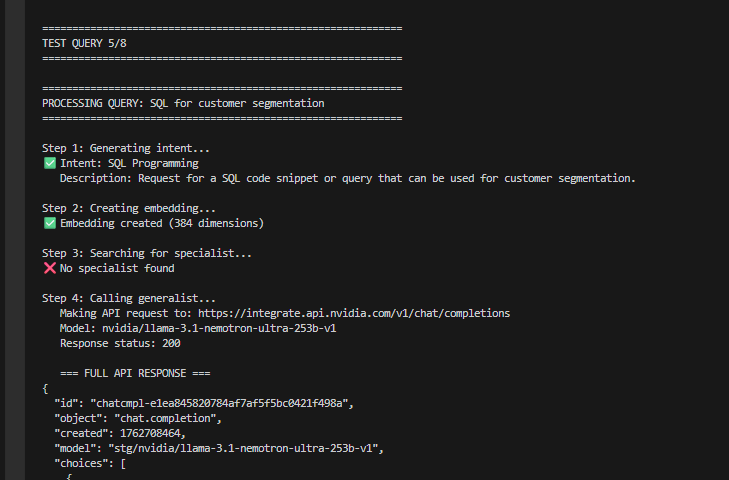Click the "choices": [ opening bracket line

[90, 464]
